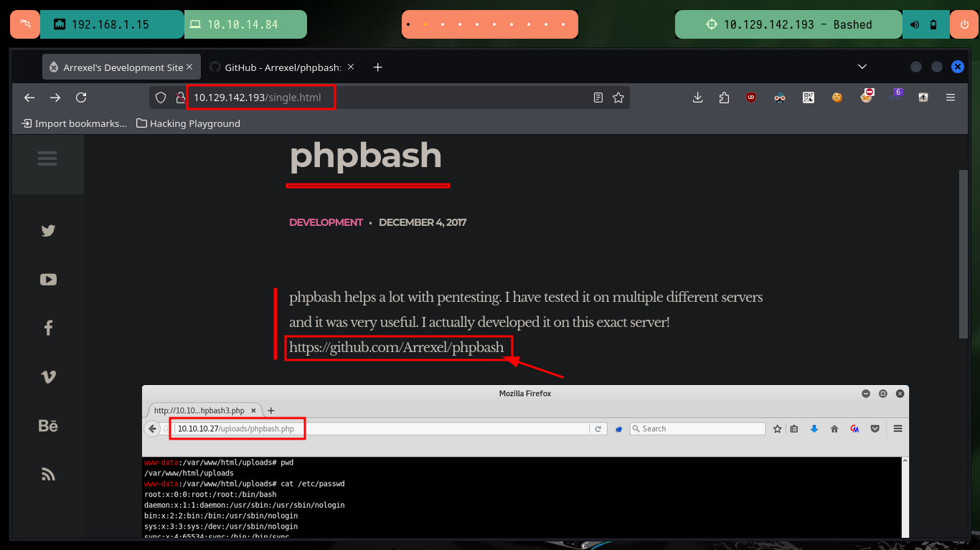Expand the list all tabs chevron

click(x=862, y=67)
